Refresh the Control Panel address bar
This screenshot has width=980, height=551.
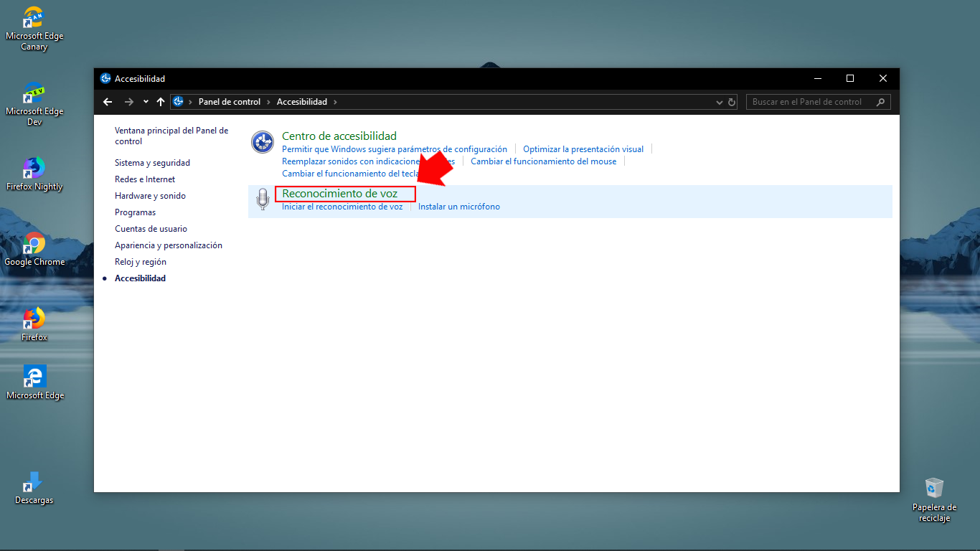732,102
